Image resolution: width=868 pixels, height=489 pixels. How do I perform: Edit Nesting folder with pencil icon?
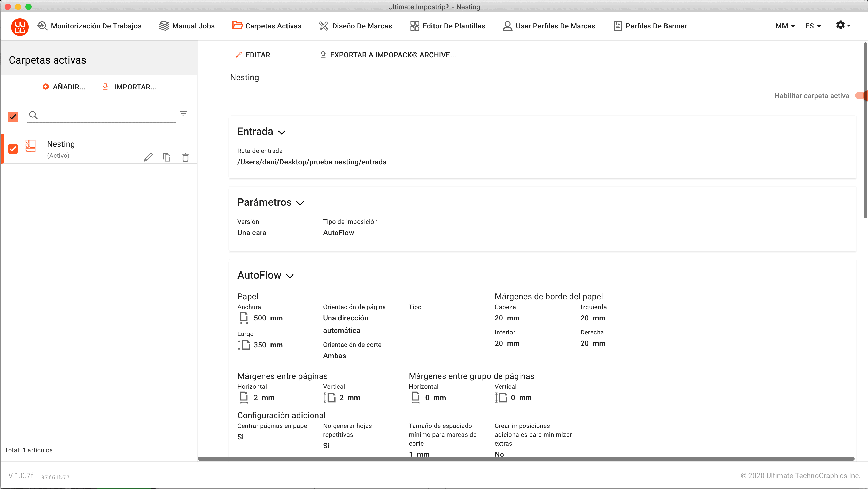pos(148,157)
